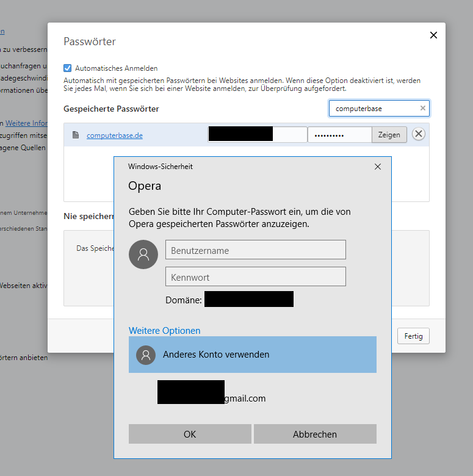Click the Passwörter dialog title
Viewport: 473px width, 476px height.
[90, 41]
